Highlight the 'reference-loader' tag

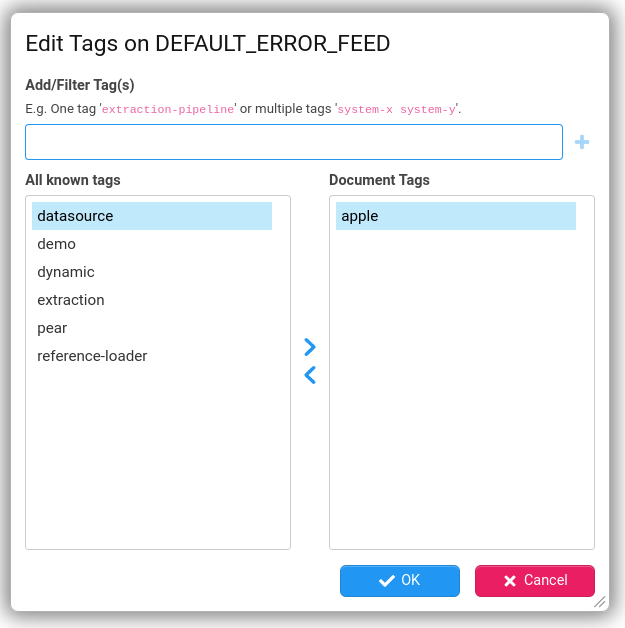coord(92,356)
